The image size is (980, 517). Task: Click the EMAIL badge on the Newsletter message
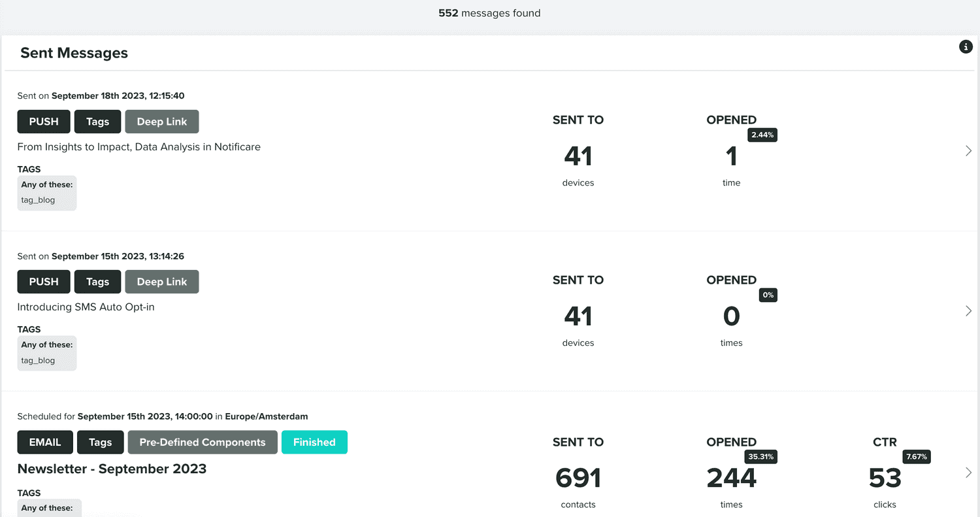click(45, 442)
